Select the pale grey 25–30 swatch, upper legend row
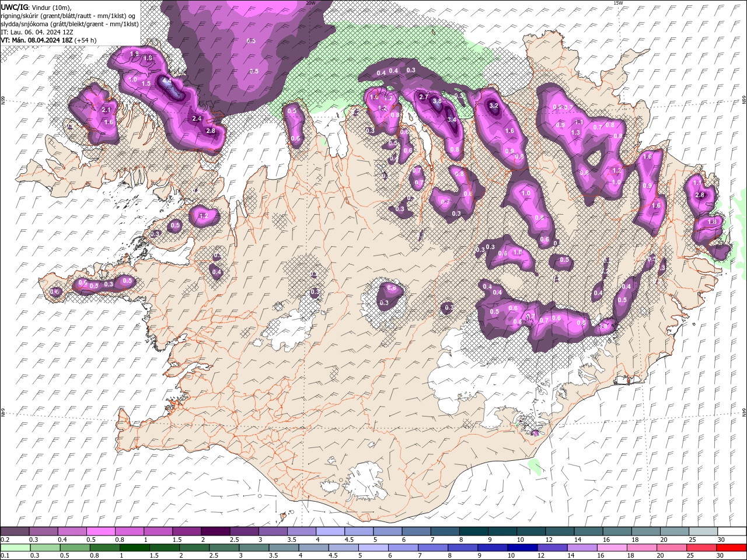Viewport: 747px width, 560px height. click(703, 531)
